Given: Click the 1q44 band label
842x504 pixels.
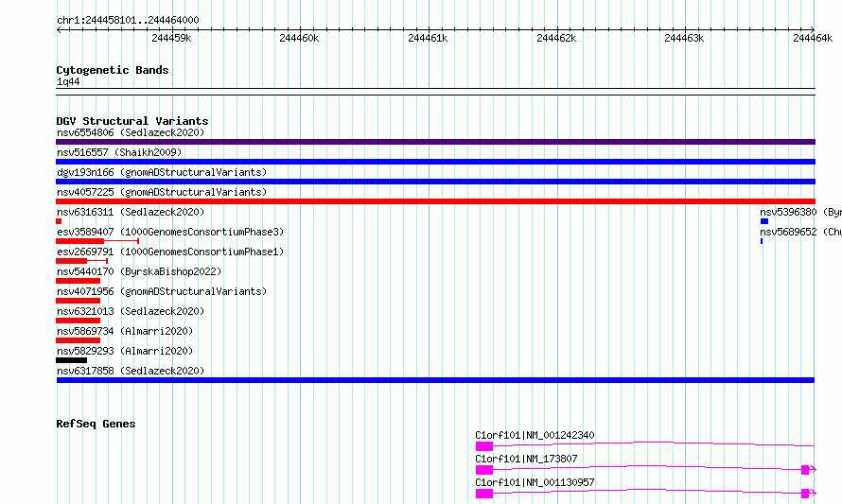Looking at the screenshot, I should [68, 81].
